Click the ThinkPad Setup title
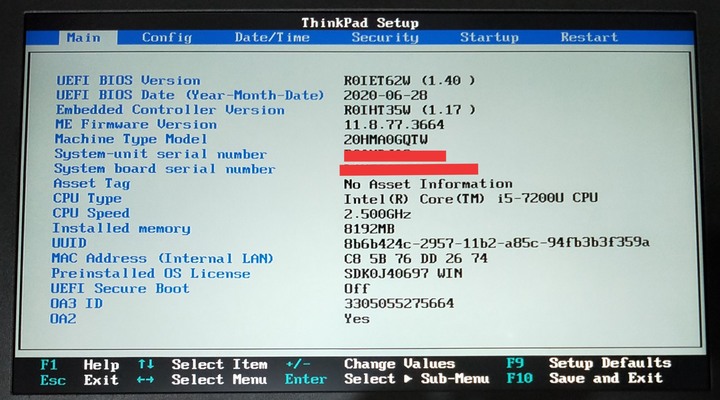The height and width of the screenshot is (400, 720). point(360,23)
